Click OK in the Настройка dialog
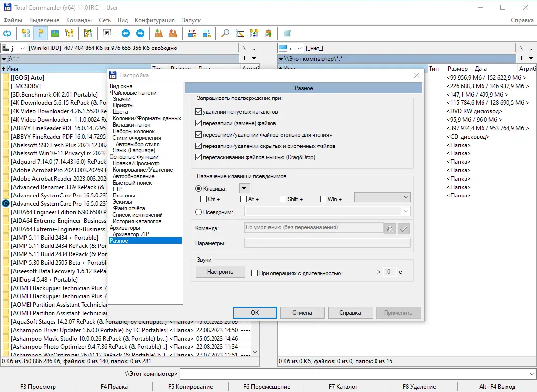The image size is (537, 392). 255,313
